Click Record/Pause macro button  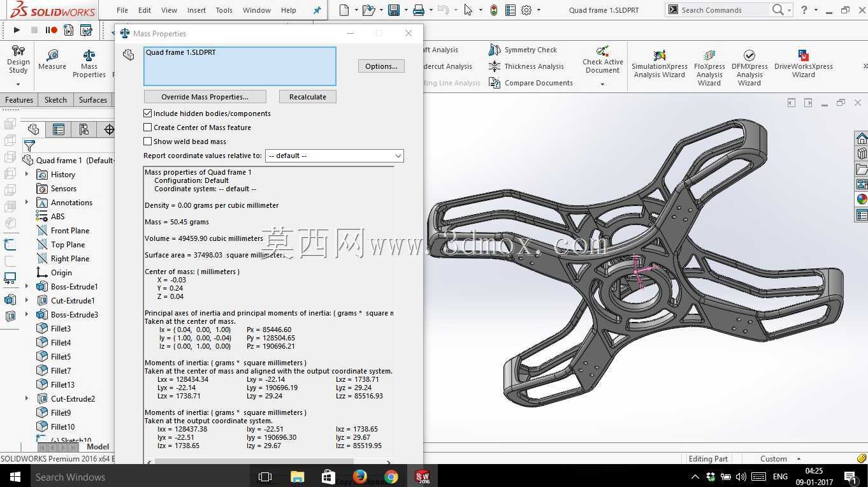click(x=52, y=30)
